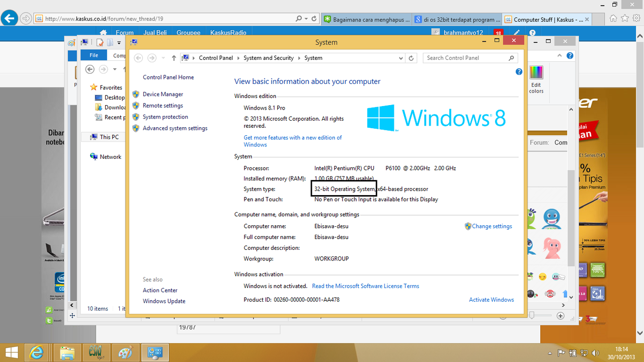
Task: Switch to the di os 32bit terdapat program tab
Action: coord(457,20)
